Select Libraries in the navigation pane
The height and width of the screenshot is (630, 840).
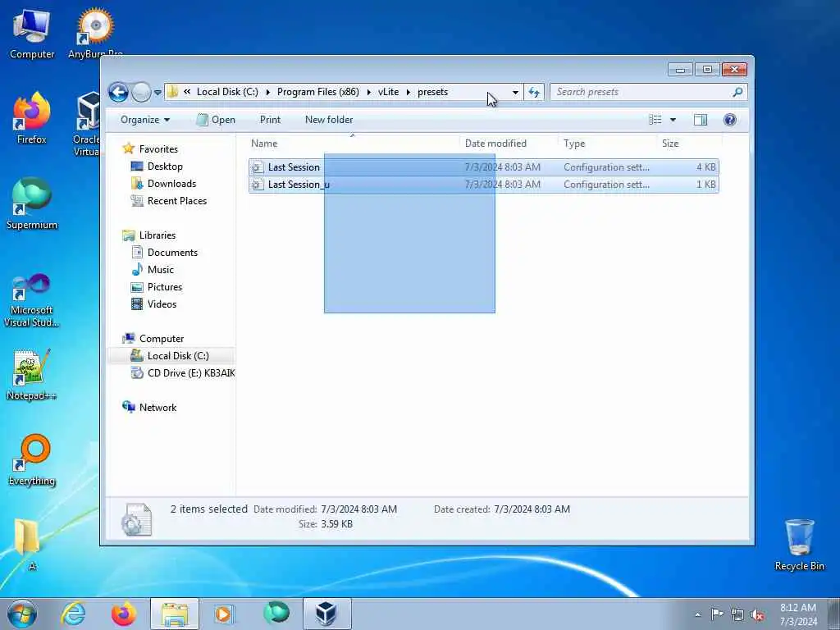tap(157, 235)
